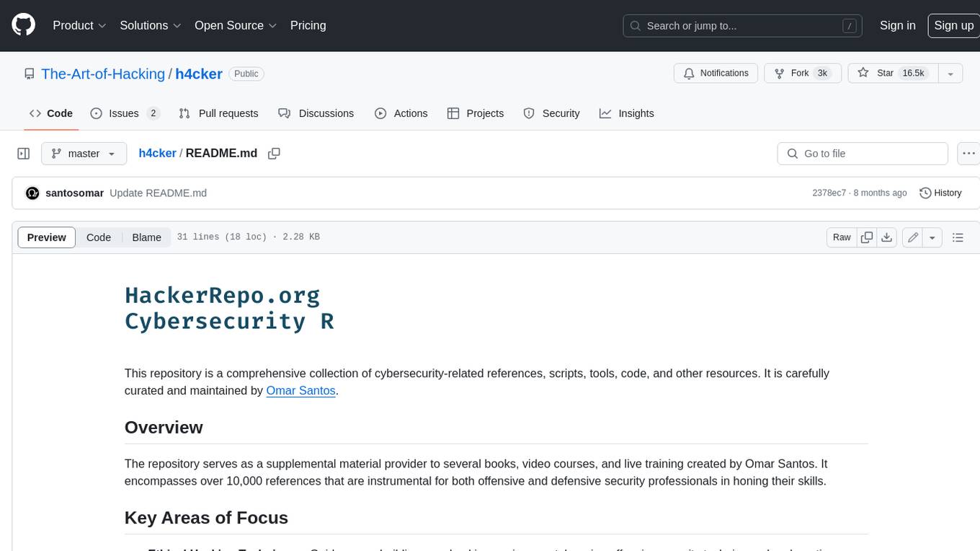View the file History
This screenshot has width=980, height=551.
click(940, 193)
